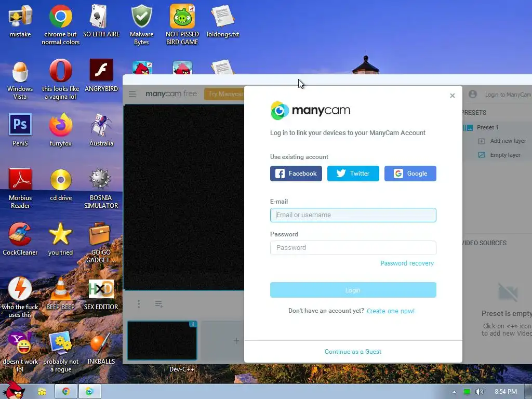This screenshot has height=399, width=532.
Task: Focus the Email or username field
Action: 353,215
